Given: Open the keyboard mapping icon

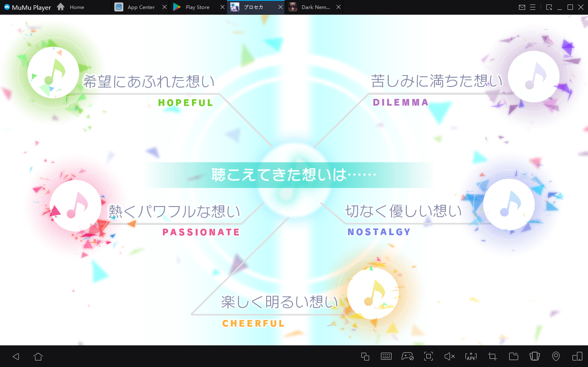Looking at the screenshot, I should coord(386,356).
